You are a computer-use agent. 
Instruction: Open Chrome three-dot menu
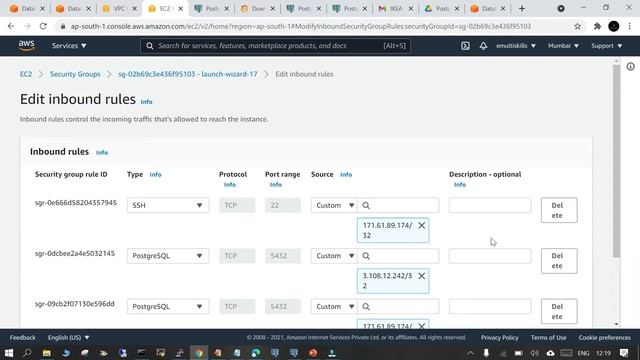click(630, 26)
